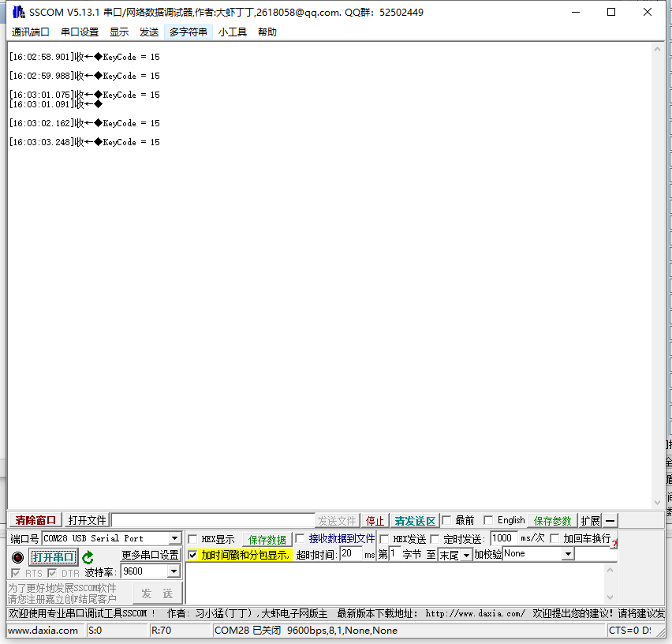Click the red question mark help icon

click(x=614, y=544)
